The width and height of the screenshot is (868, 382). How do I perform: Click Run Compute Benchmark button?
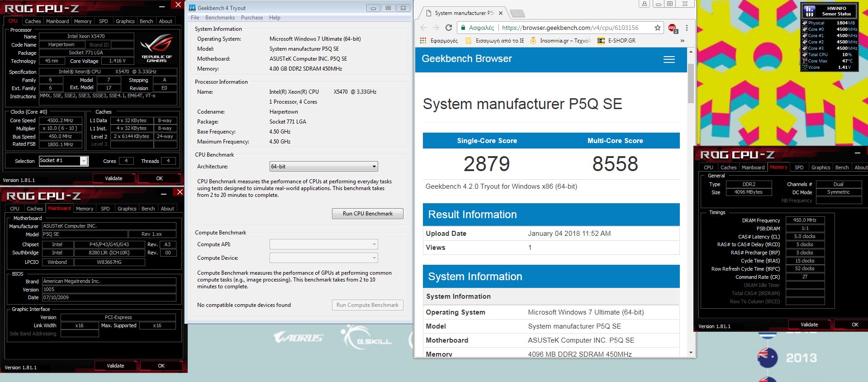[x=368, y=305]
